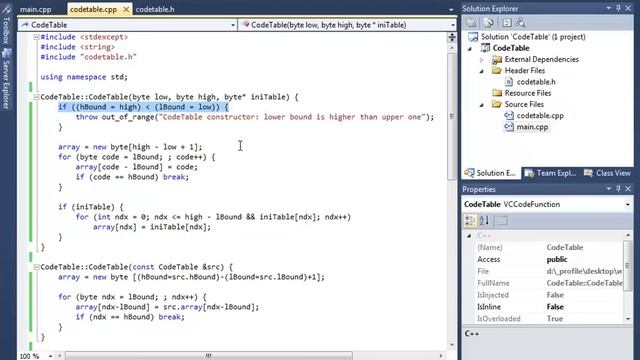Open the Toolbox side tab
This screenshot has width=640, height=360.
(6, 25)
